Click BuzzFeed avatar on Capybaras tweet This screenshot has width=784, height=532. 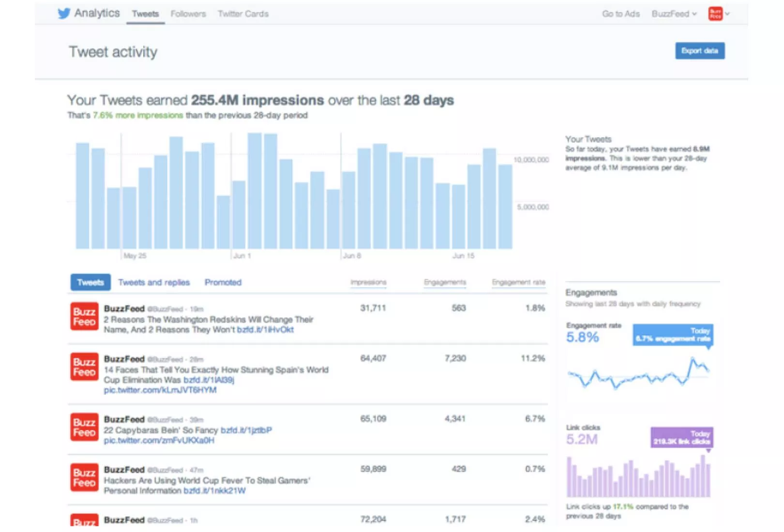pos(84,427)
